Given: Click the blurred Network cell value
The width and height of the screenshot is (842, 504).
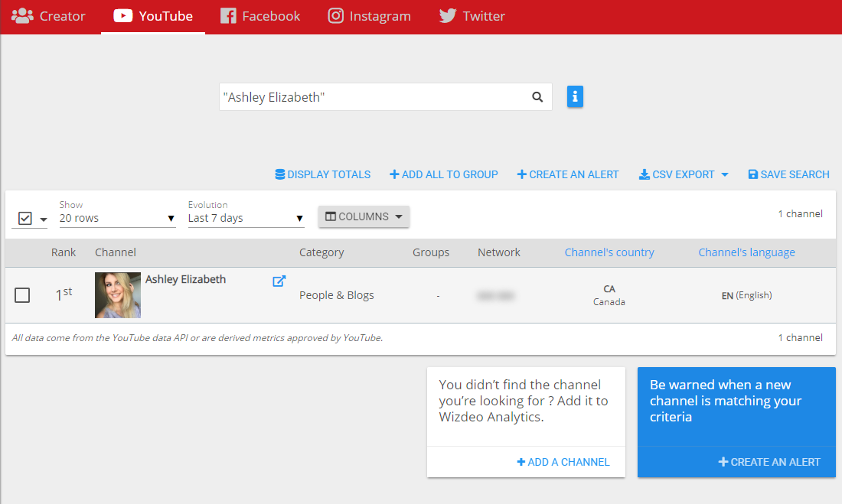Looking at the screenshot, I should coord(495,296).
